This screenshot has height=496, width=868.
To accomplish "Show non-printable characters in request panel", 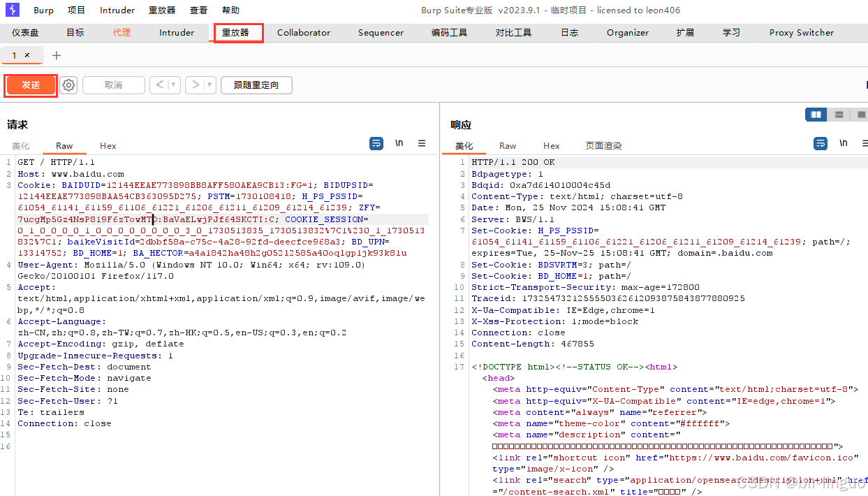I will (399, 143).
